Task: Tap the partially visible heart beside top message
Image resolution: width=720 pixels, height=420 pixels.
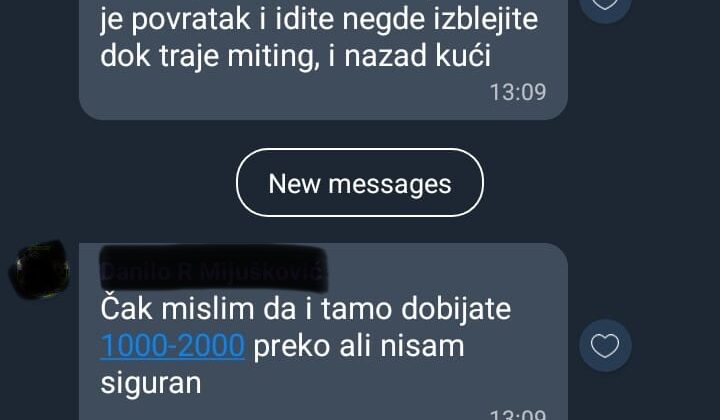Action: [605, 7]
